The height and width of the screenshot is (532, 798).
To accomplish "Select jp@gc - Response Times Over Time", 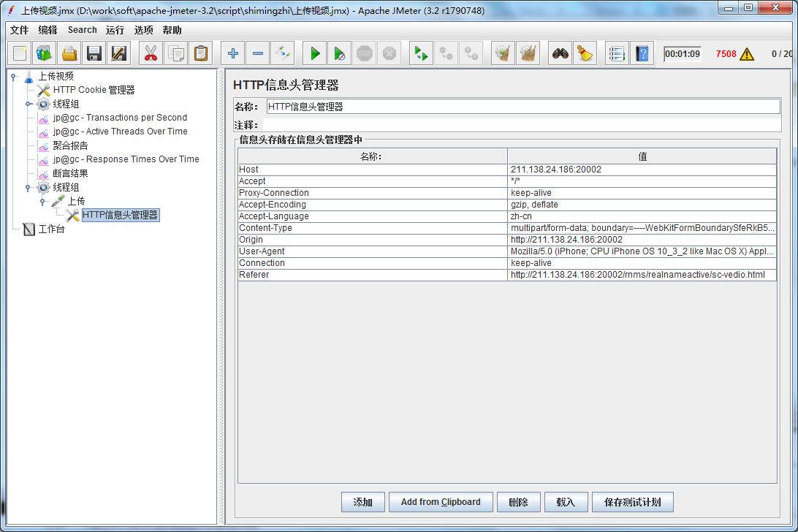I will (x=126, y=159).
